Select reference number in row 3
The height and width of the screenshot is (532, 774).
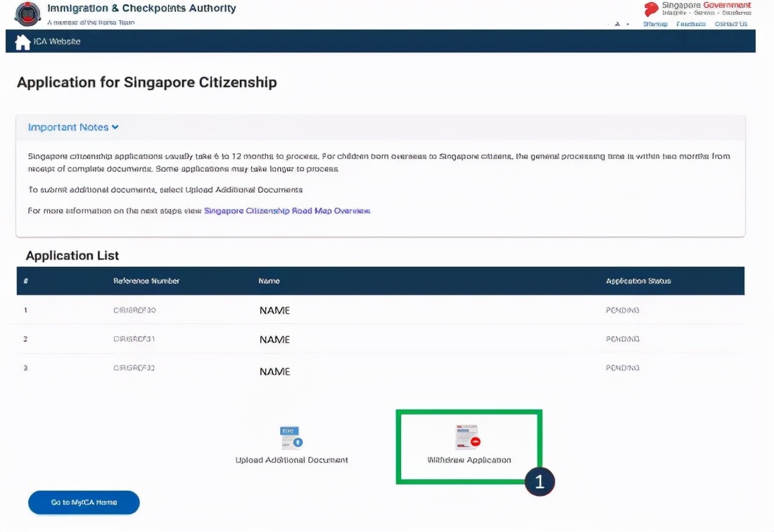coord(134,368)
